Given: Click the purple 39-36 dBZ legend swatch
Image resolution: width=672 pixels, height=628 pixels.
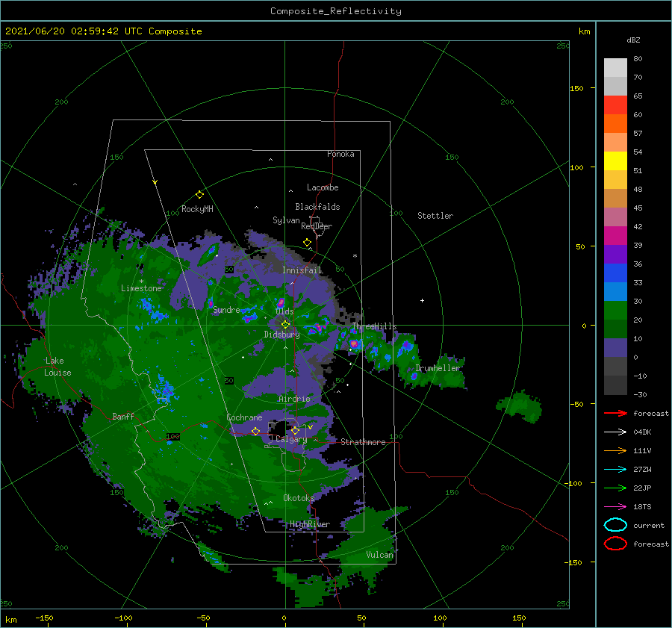Looking at the screenshot, I should tap(615, 254).
